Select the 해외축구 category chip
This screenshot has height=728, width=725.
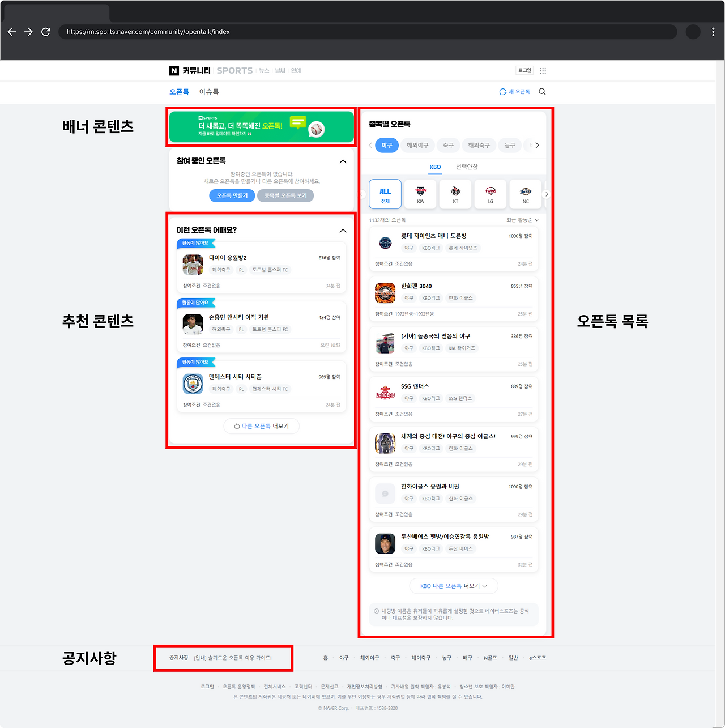[479, 146]
